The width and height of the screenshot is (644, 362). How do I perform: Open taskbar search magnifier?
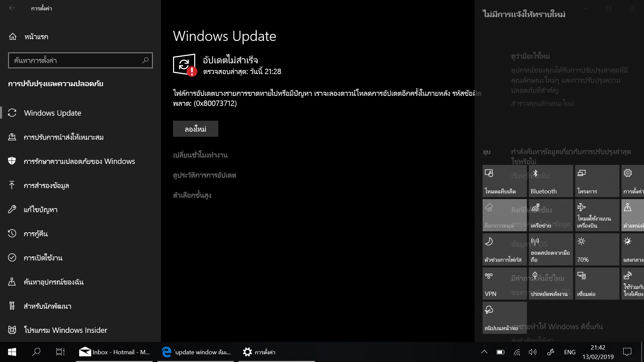36,352
